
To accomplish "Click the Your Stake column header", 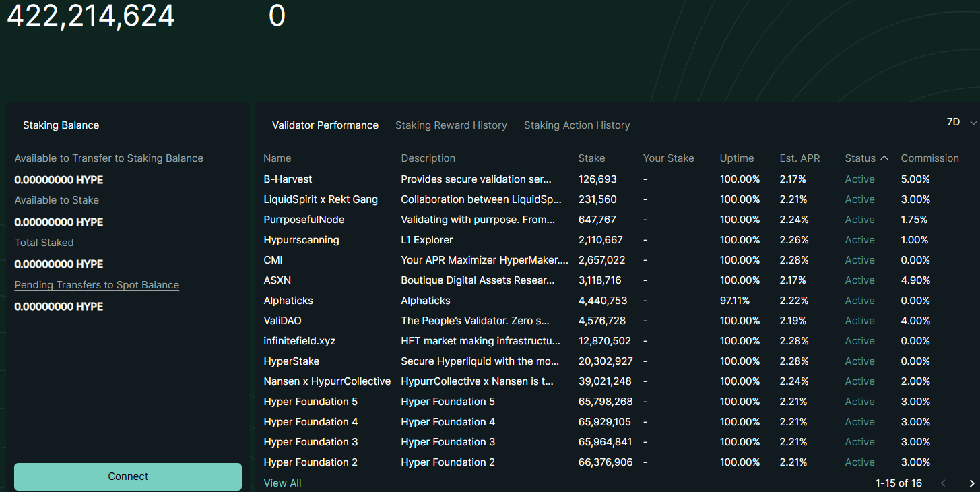I will (669, 158).
